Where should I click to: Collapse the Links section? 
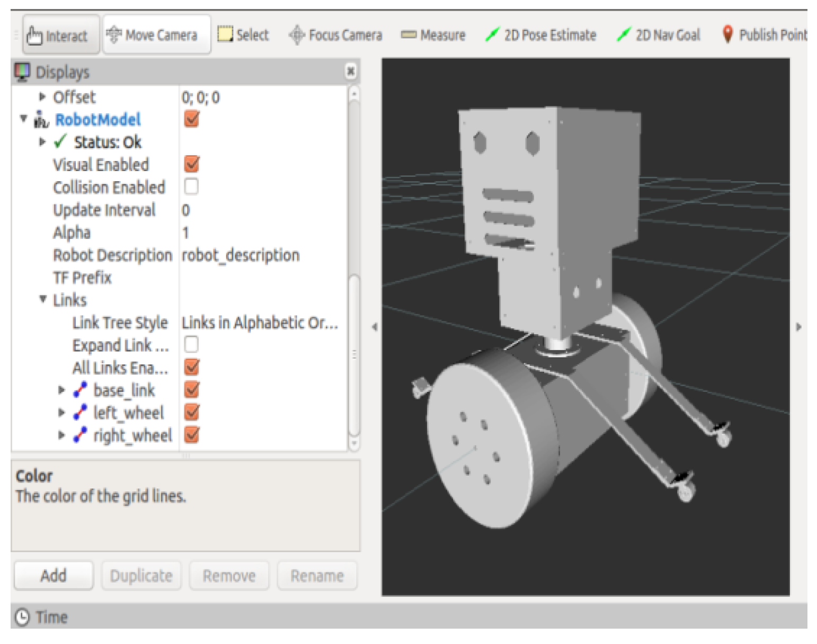[43, 300]
